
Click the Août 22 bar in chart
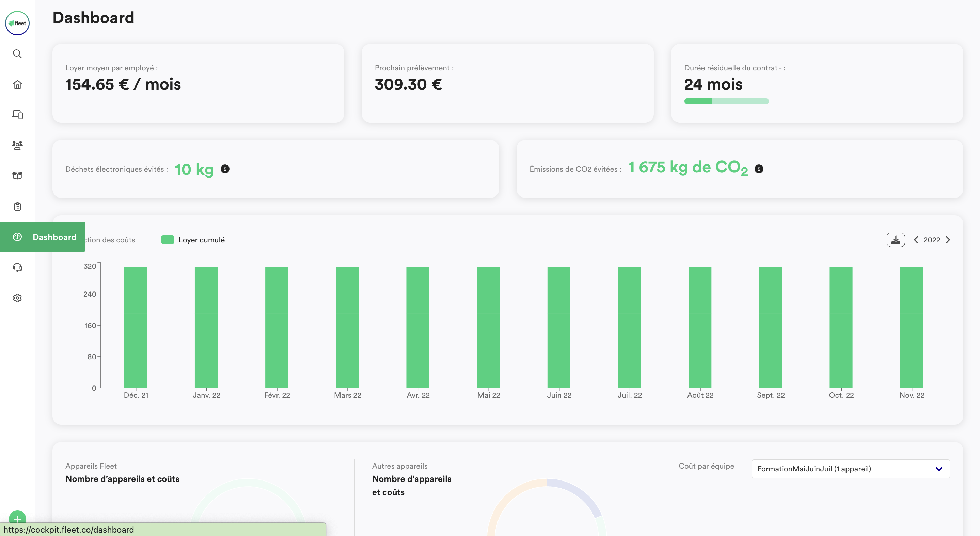coord(700,327)
